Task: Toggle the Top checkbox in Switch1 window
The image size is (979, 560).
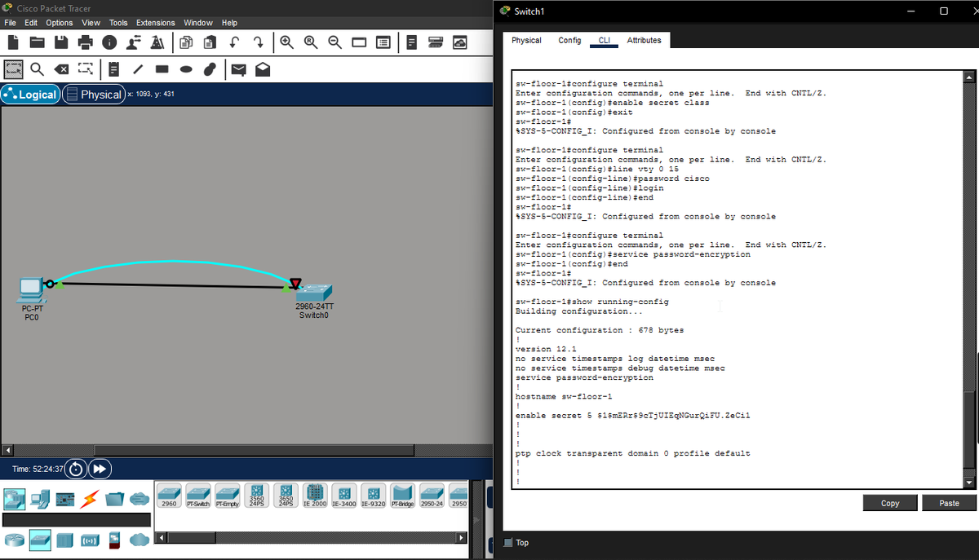Action: tap(508, 543)
